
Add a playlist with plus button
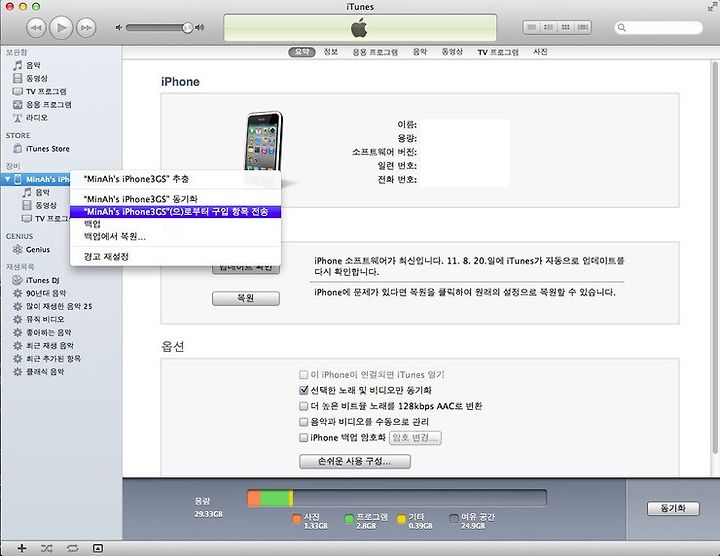(22, 548)
